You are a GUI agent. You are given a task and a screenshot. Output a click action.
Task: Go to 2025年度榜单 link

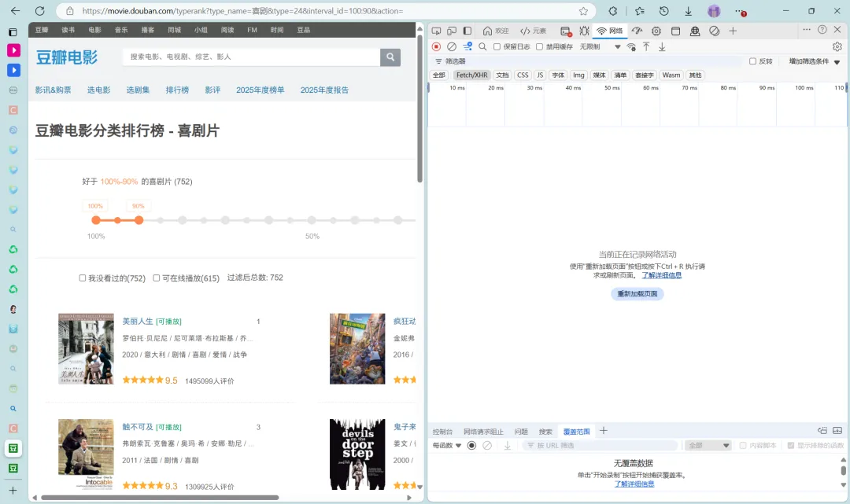(261, 90)
